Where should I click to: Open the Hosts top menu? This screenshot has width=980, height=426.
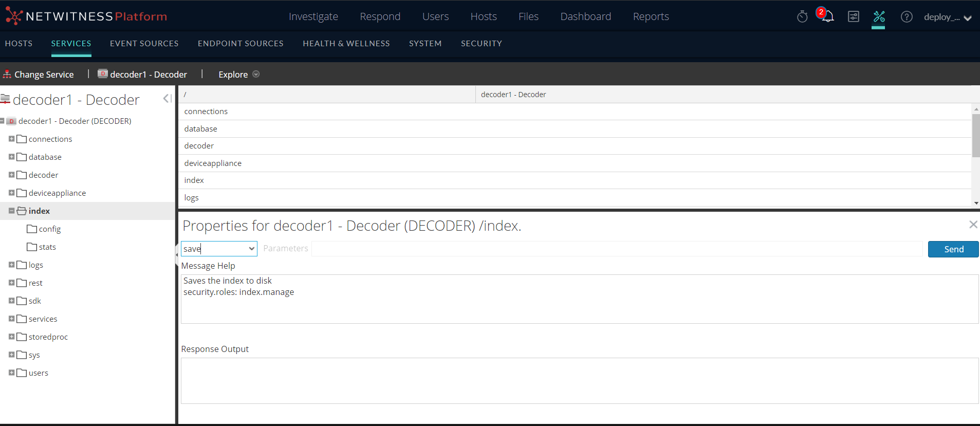[x=484, y=16]
